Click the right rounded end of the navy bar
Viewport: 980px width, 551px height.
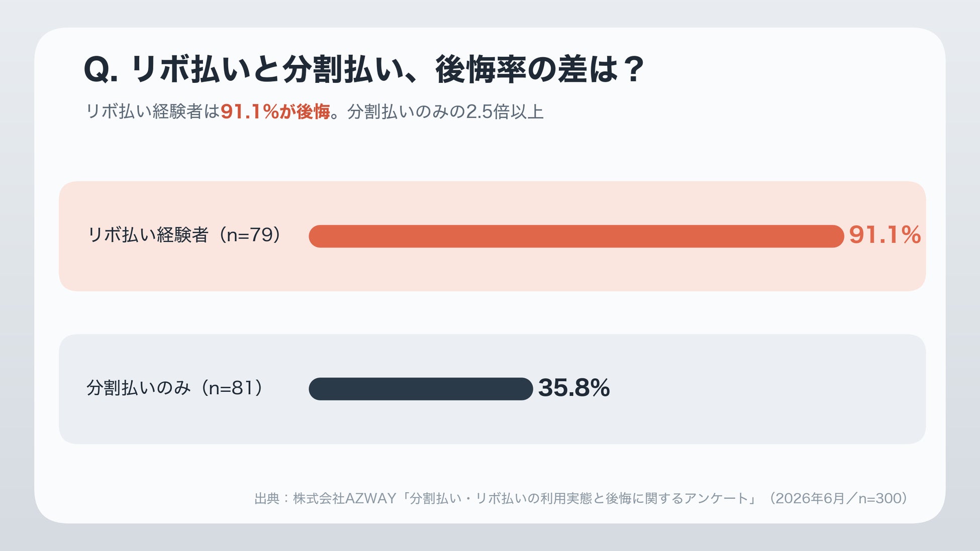tap(525, 389)
